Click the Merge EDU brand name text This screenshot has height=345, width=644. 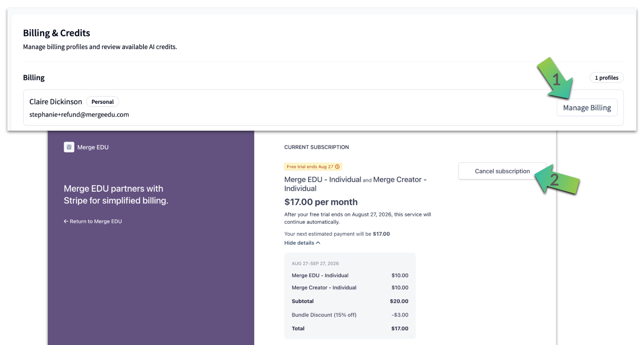93,147
